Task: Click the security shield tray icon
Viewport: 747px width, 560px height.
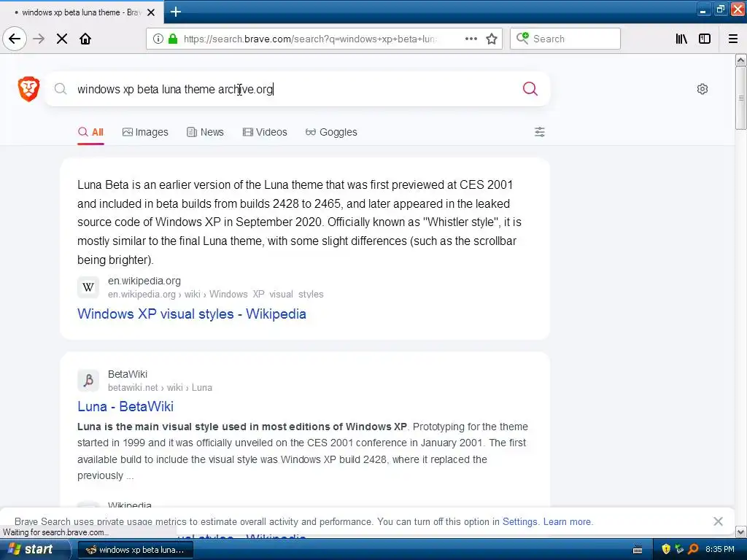Action: 666,550
